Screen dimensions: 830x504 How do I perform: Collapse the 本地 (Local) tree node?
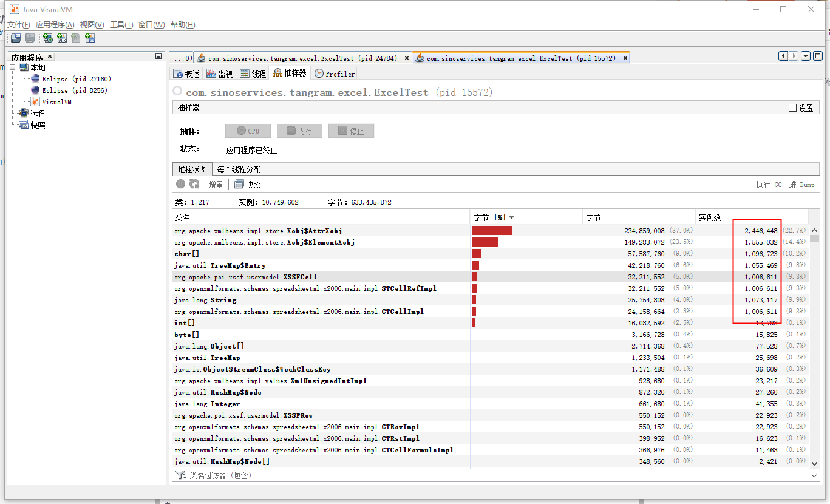pos(13,67)
